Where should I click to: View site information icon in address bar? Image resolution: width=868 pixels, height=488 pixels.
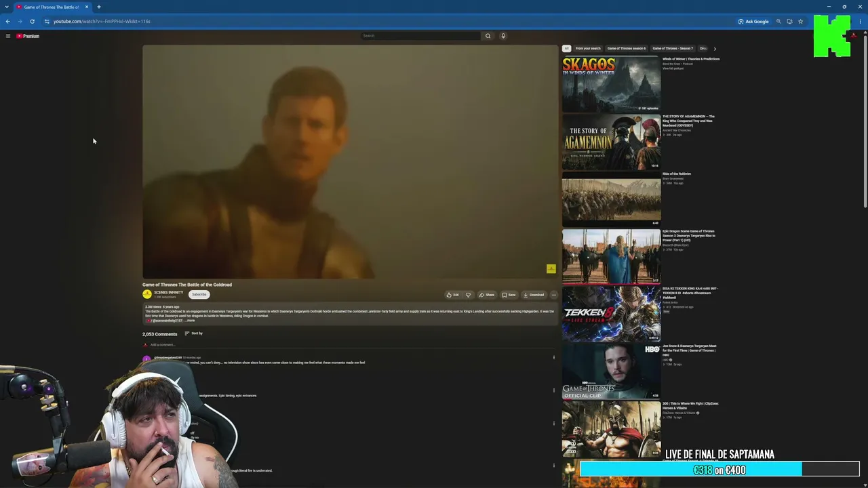47,21
